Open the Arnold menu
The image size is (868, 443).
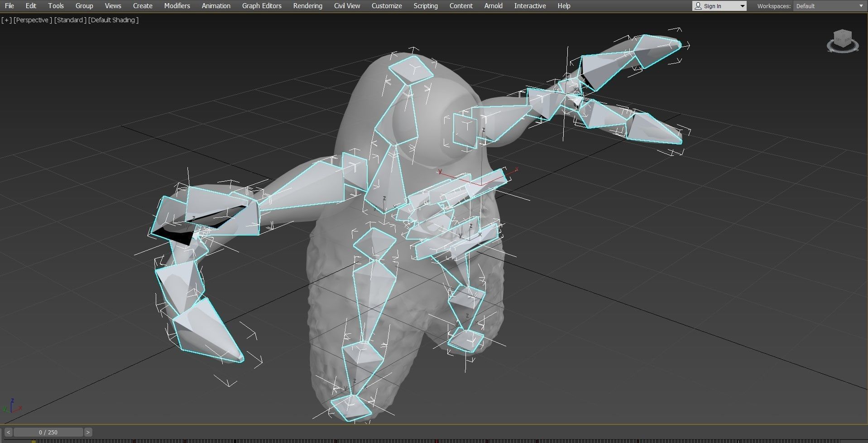click(x=494, y=6)
